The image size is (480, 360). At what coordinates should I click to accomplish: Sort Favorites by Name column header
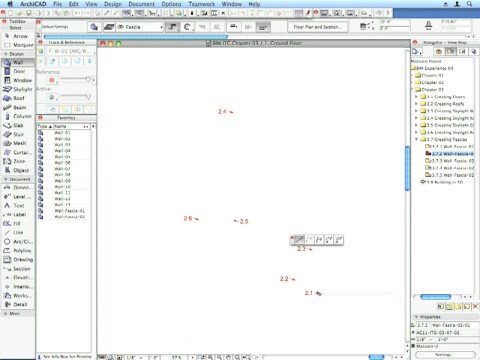71,126
